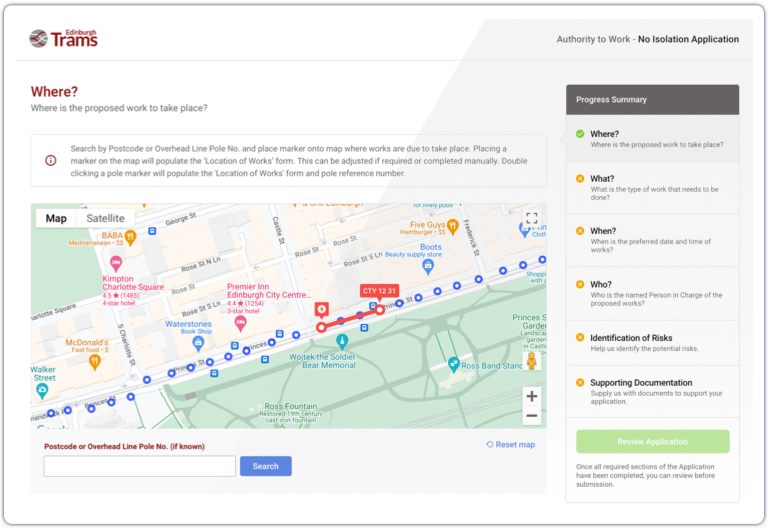
Task: Click the McDonald's restaurant marker
Action: click(95, 362)
